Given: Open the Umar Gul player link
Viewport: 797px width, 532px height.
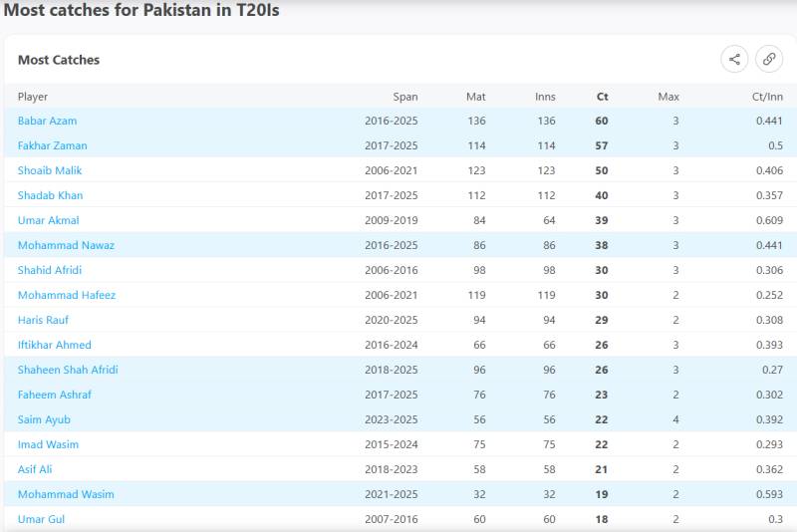Looking at the screenshot, I should (41, 519).
